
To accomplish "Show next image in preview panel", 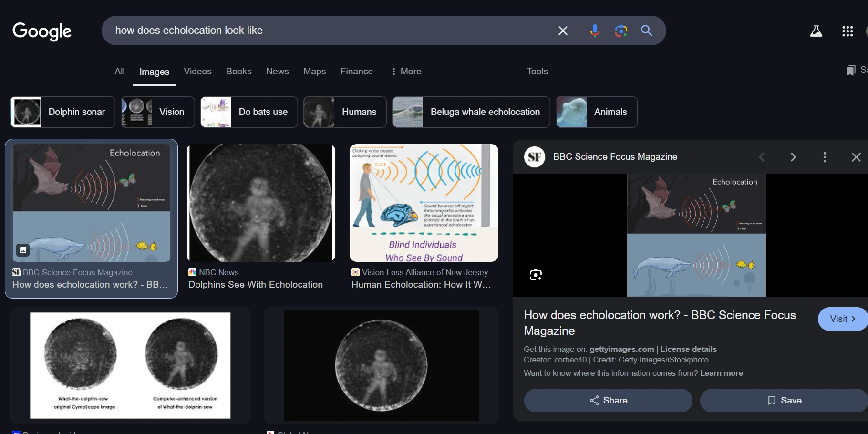I will [793, 157].
